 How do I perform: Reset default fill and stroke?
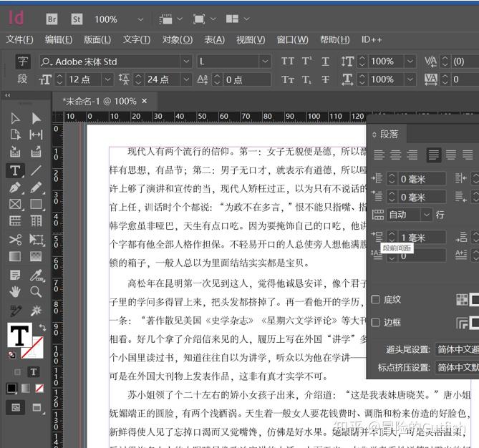point(12,354)
